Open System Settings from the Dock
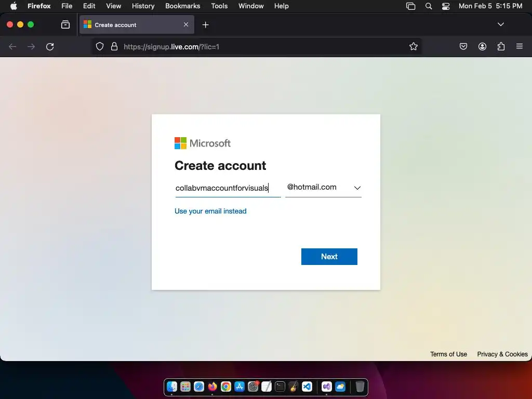 [253, 387]
